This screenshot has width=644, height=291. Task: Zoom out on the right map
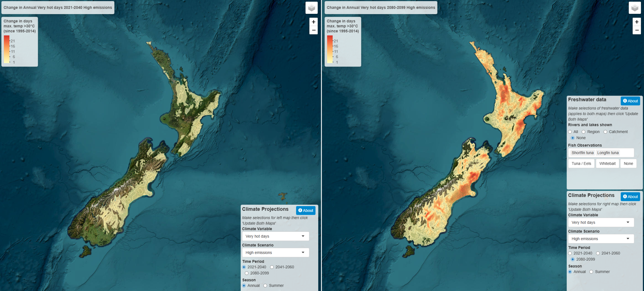tap(637, 30)
